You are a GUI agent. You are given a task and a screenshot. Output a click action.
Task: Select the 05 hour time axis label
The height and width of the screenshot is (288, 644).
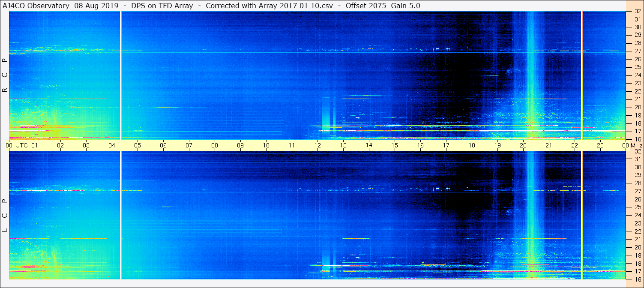138,145
